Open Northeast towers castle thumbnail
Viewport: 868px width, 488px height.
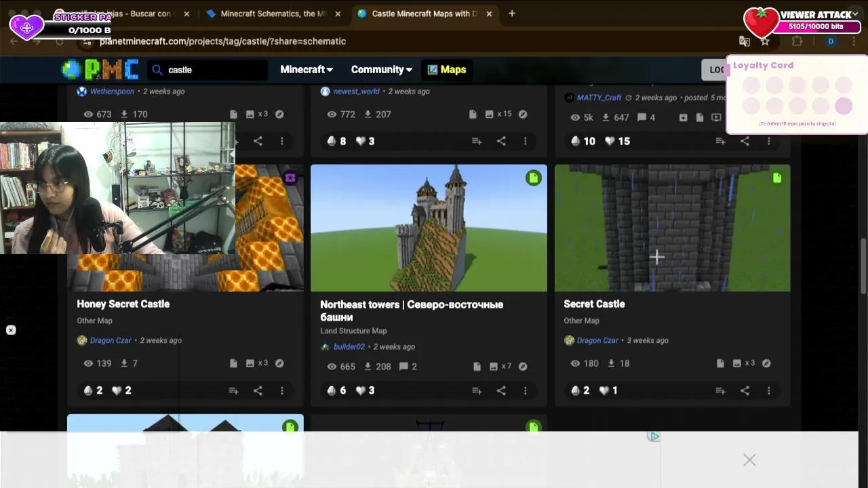tap(429, 228)
